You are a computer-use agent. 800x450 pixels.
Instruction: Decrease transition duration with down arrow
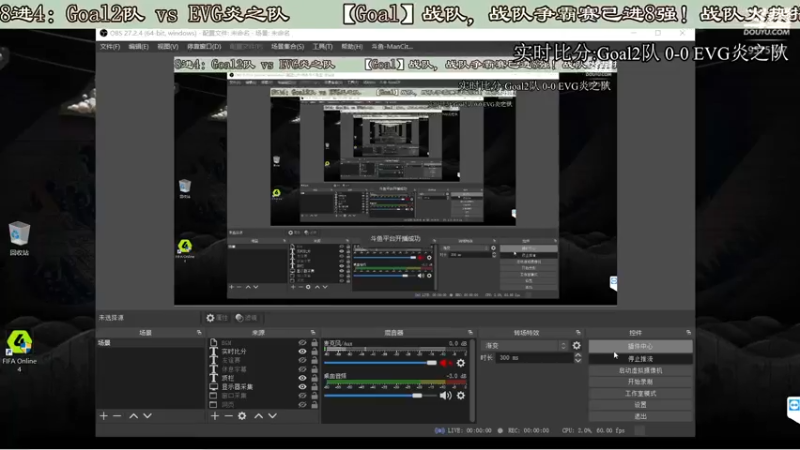[578, 361]
